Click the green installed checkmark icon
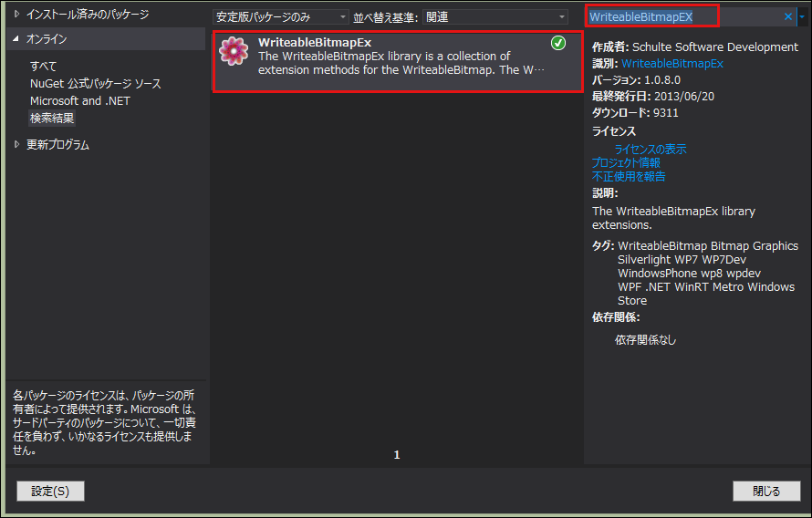812x518 pixels. (558, 43)
